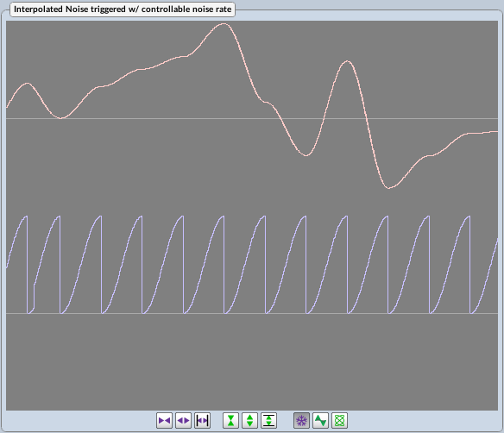Click the upper horizontal zero line
Viewport: 504px width, 433px height.
pos(252,118)
